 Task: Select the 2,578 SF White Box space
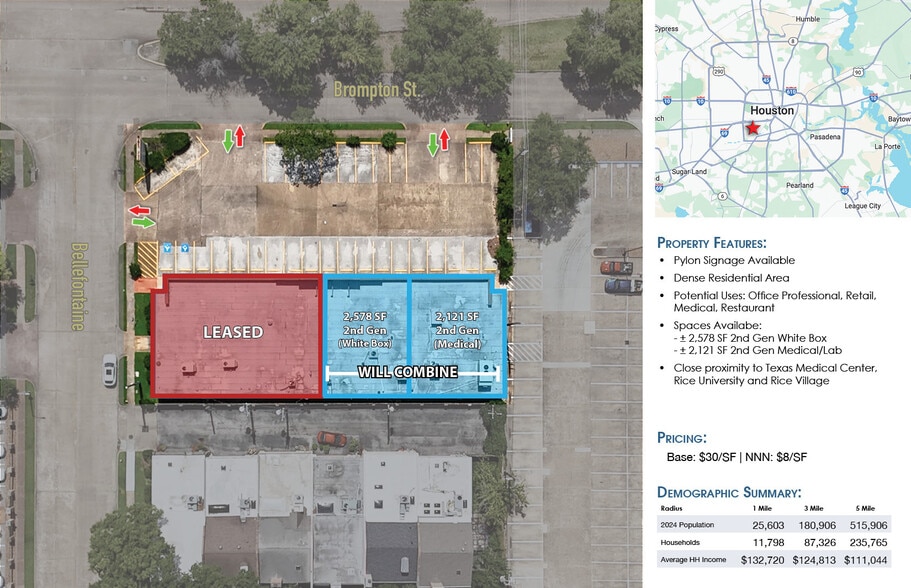click(x=366, y=330)
